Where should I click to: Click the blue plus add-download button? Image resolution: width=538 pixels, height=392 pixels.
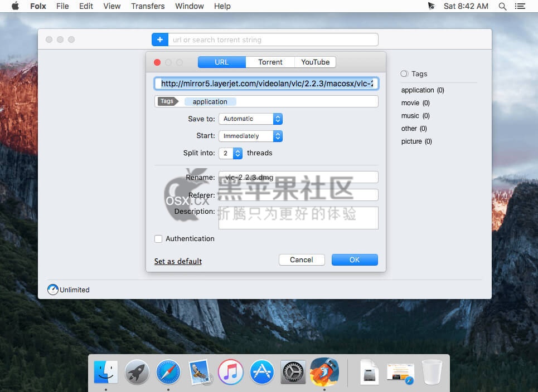(x=160, y=40)
